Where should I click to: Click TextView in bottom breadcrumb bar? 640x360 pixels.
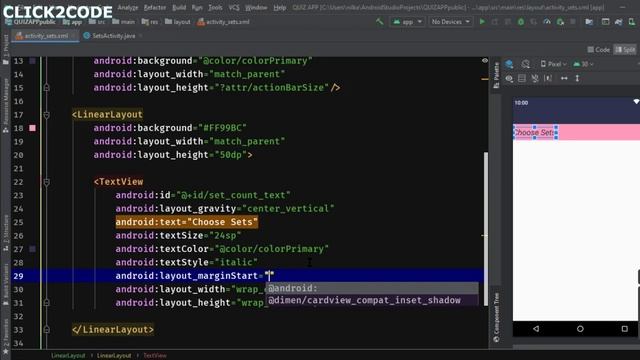click(x=155, y=356)
